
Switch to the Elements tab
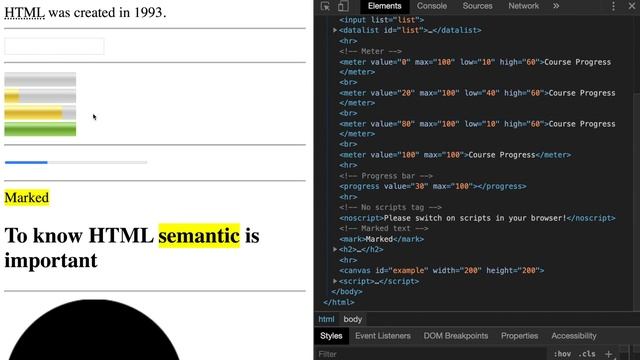384,6
